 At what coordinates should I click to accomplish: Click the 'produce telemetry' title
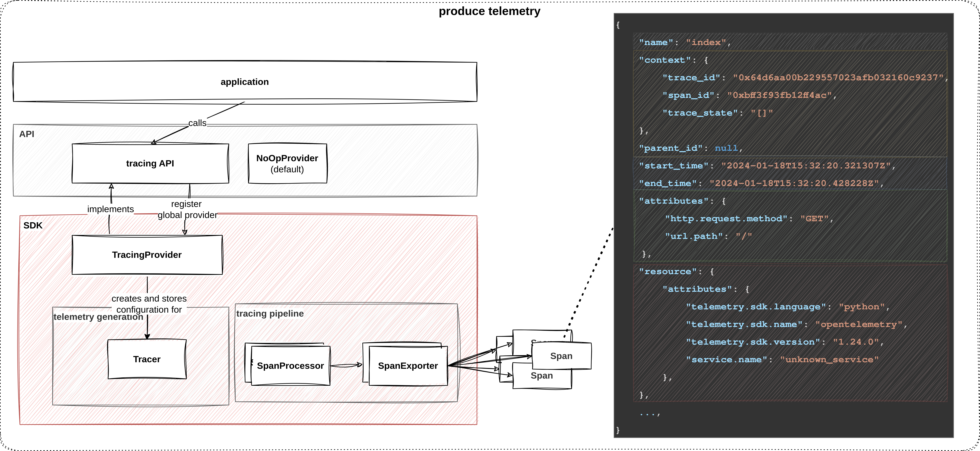tap(490, 11)
